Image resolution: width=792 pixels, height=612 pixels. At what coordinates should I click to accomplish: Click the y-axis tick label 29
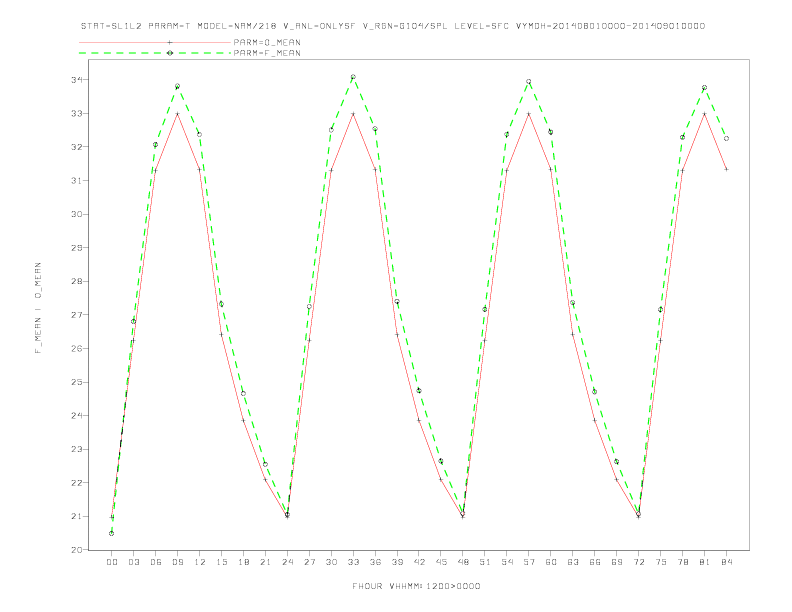76,248
